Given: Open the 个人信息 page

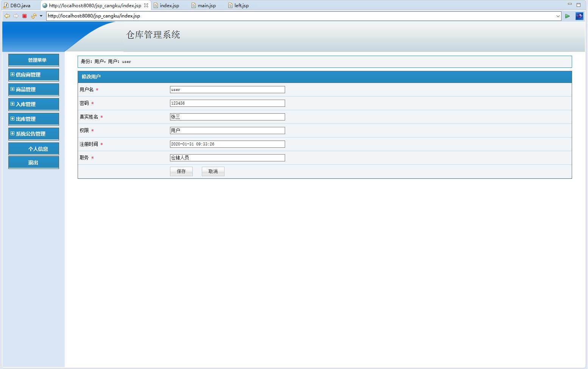Looking at the screenshot, I should pos(34,149).
